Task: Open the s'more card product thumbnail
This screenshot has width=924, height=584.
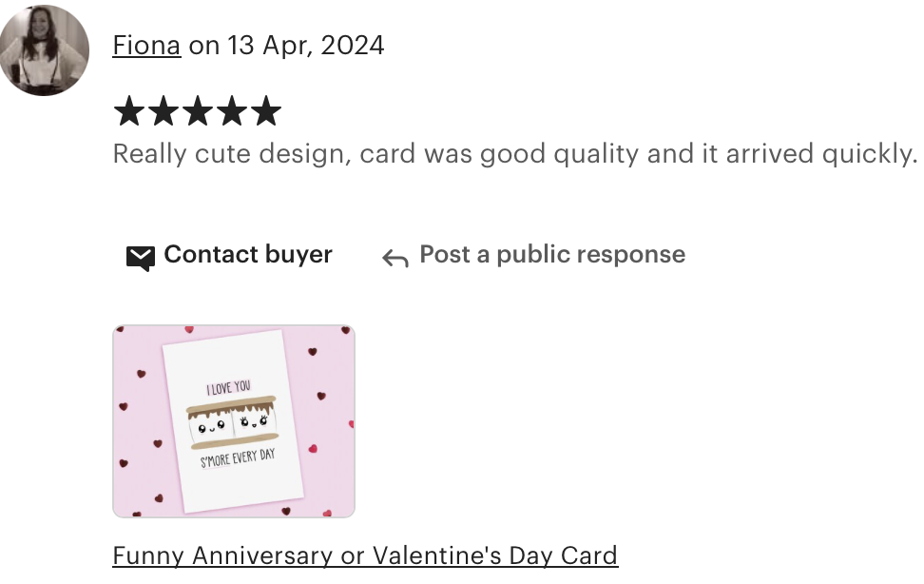Action: 234,421
